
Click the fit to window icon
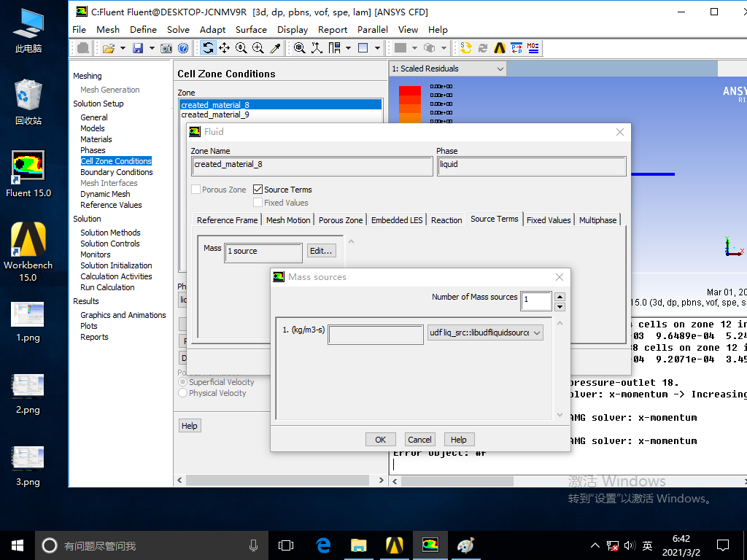tap(300, 48)
